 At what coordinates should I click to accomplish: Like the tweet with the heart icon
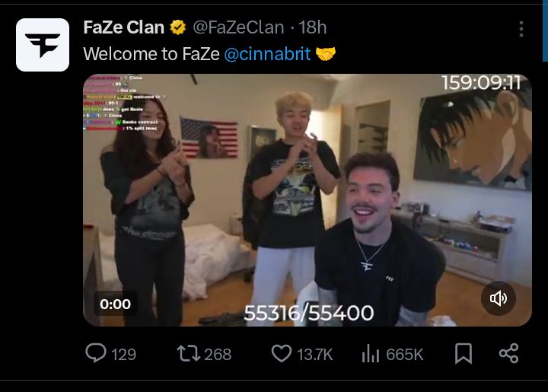[282, 353]
